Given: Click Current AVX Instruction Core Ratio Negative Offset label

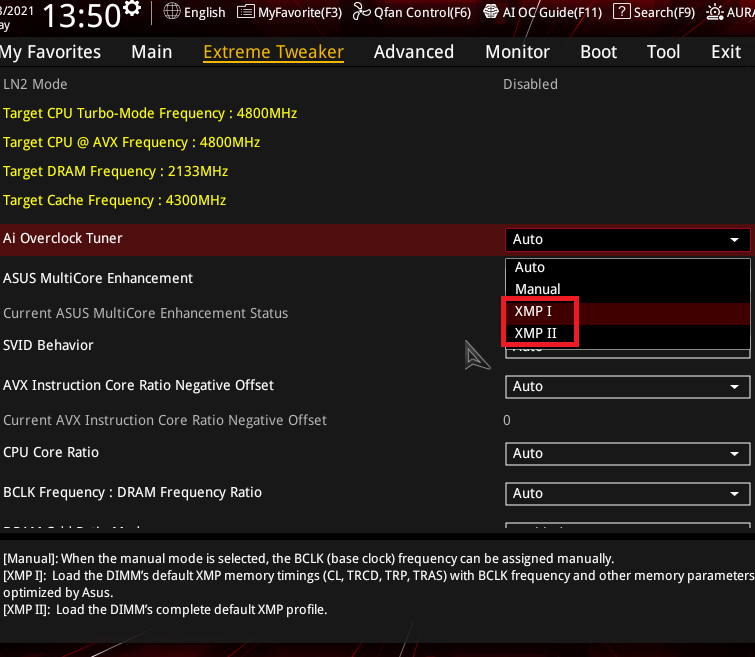Looking at the screenshot, I should (165, 420).
